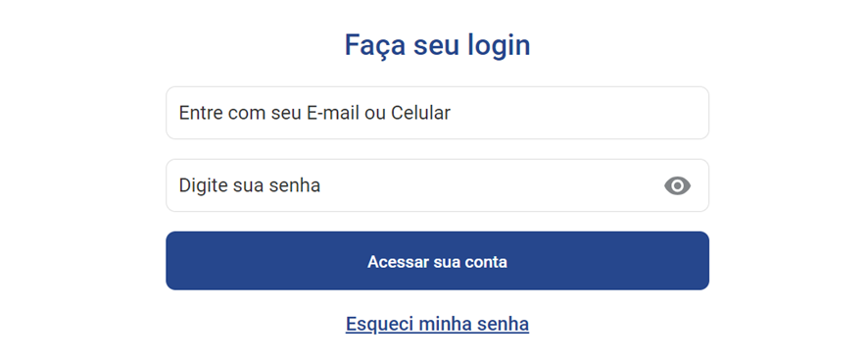Recover password via Esqueci minha senha
Screen dimensions: 868x361
437,324
